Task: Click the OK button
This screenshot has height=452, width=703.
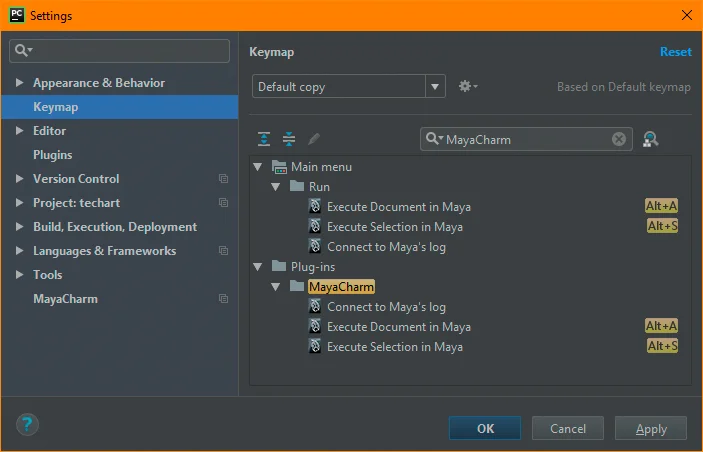Action: click(485, 428)
